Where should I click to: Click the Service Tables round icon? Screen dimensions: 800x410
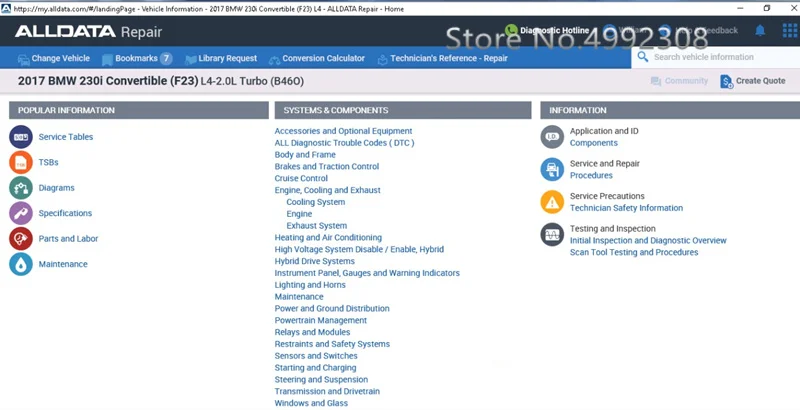pos(21,137)
